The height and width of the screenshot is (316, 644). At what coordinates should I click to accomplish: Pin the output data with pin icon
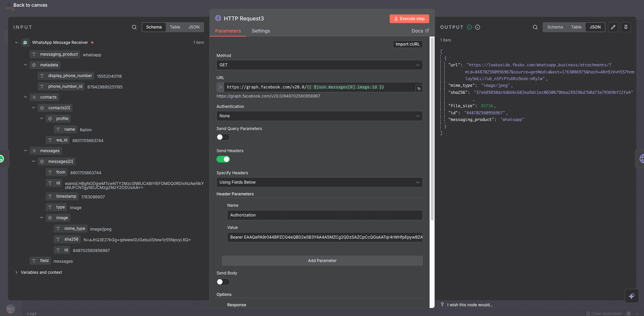point(626,27)
